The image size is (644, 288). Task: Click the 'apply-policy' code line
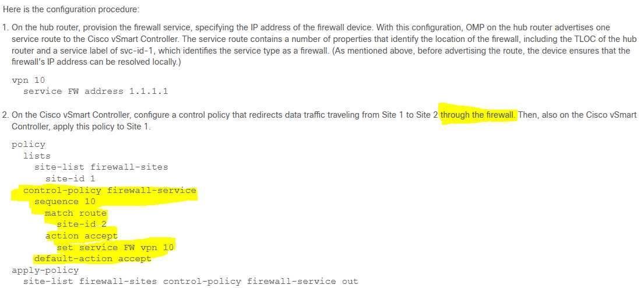pos(45,271)
